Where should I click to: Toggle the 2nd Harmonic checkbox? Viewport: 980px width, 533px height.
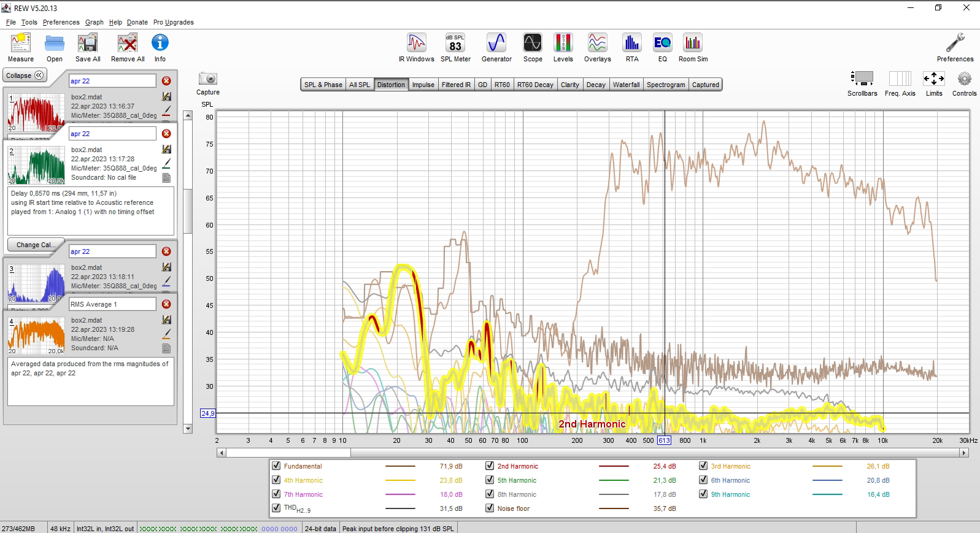pyautogui.click(x=490, y=466)
